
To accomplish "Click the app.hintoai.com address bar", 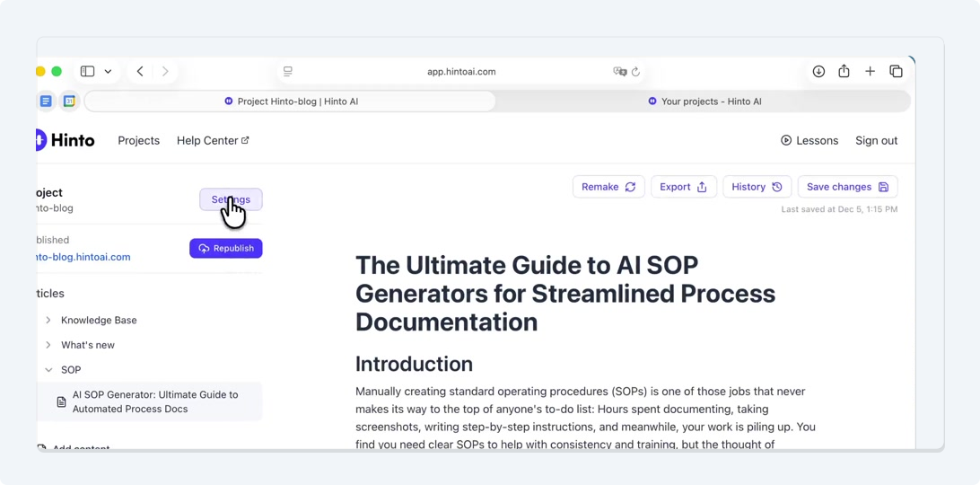I will (461, 72).
